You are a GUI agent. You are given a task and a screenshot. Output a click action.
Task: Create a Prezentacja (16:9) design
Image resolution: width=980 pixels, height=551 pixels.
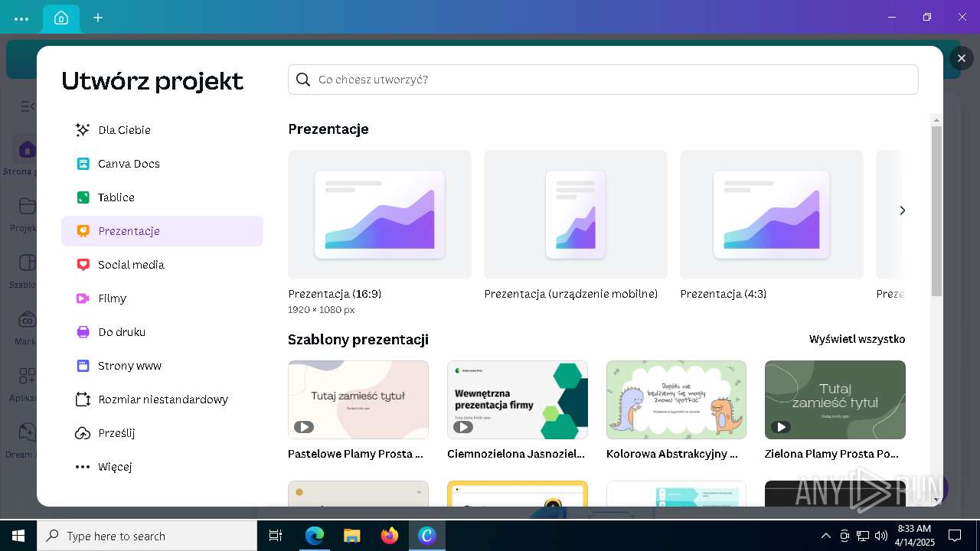380,214
